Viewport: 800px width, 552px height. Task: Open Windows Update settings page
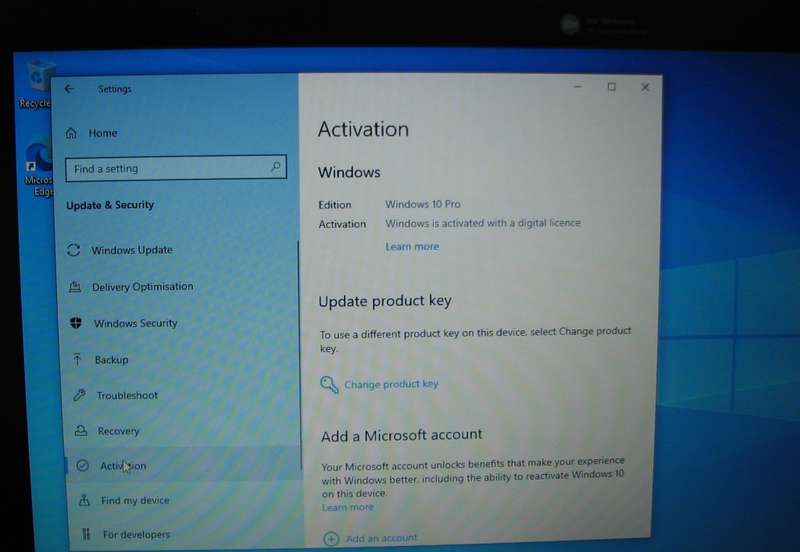[132, 250]
